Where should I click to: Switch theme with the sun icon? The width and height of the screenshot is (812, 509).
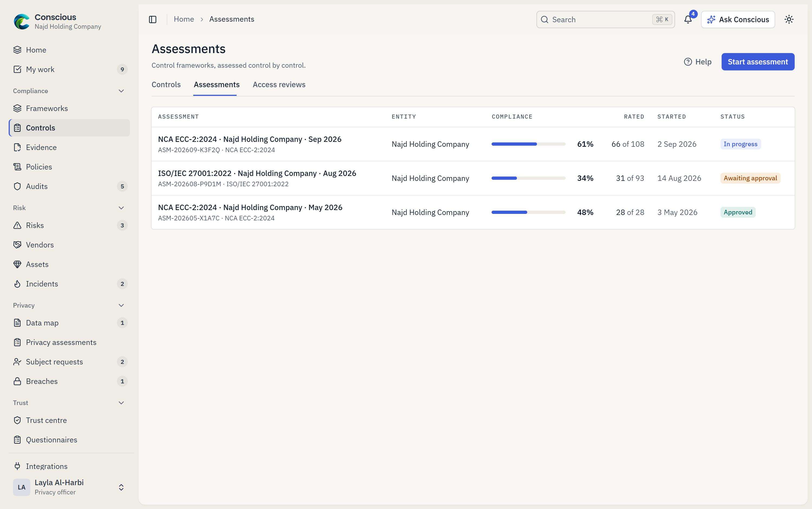coord(789,19)
